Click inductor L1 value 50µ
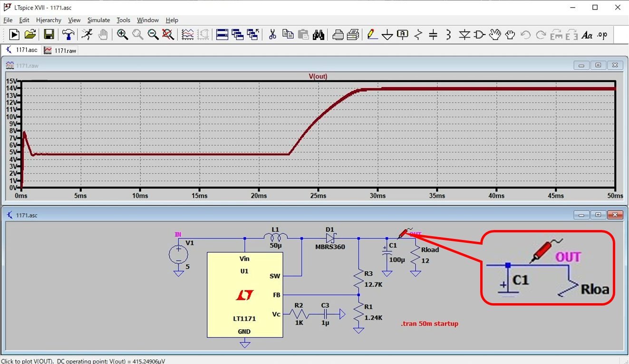The height and width of the screenshot is (364, 629). coord(275,246)
